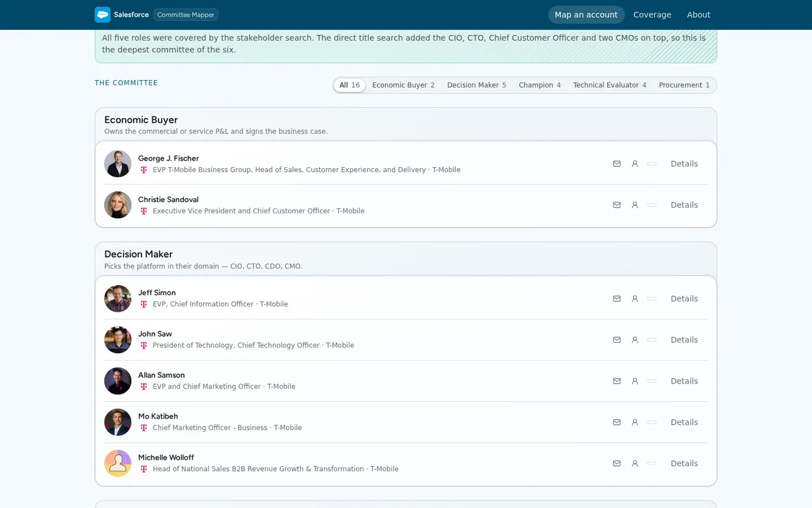This screenshot has width=812, height=508.
Task: Click T-Mobile logo beside Allan Samson's title
Action: coord(144,387)
